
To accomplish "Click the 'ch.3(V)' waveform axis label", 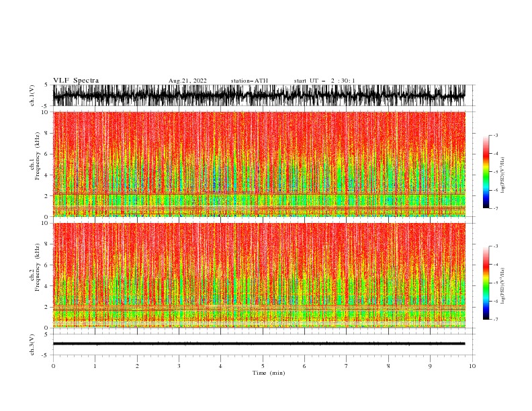I will (x=32, y=345).
